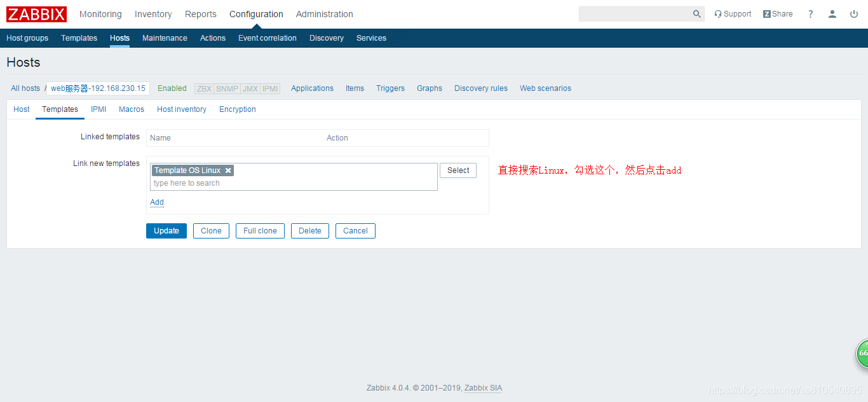This screenshot has height=402, width=868.
Task: Go to Host groups submenu
Action: (x=27, y=38)
